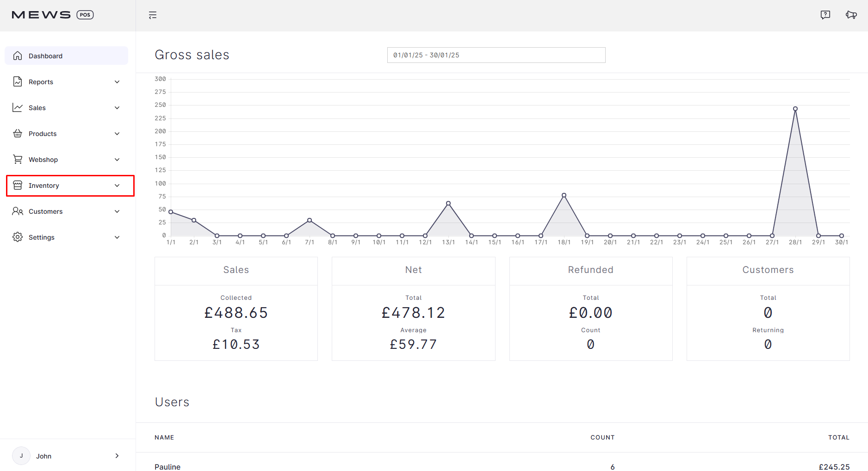The height and width of the screenshot is (471, 868).
Task: Open John's profile via the arrow
Action: click(x=117, y=456)
